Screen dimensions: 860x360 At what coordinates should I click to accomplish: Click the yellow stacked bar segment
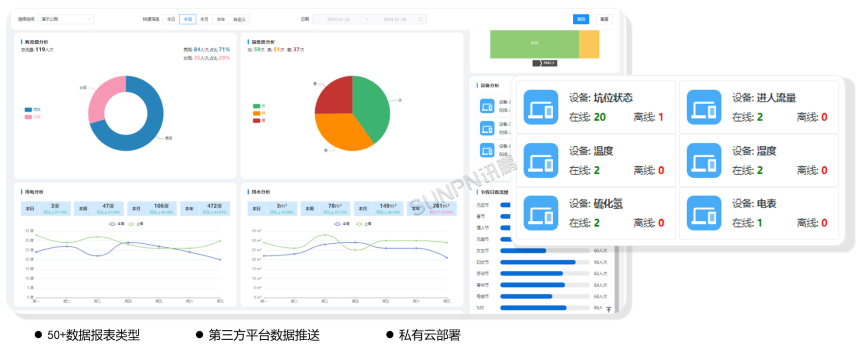[x=589, y=44]
